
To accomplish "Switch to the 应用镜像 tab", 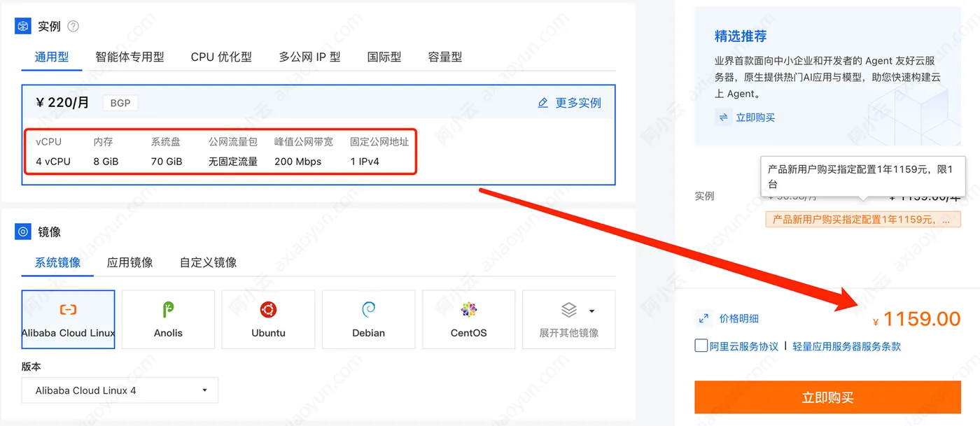I will [x=129, y=263].
